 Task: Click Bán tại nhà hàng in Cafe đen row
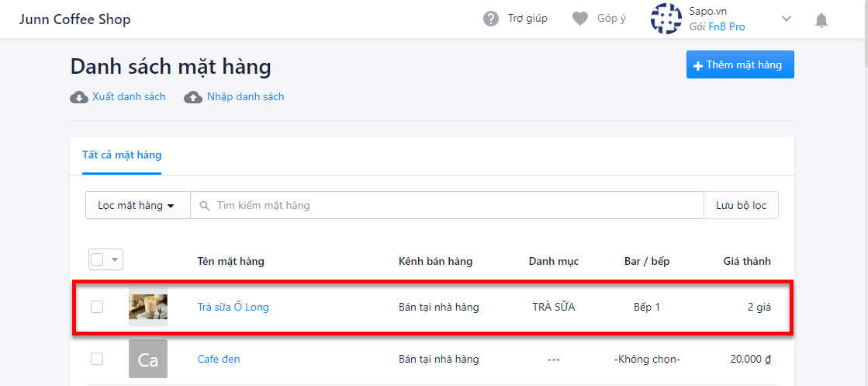click(x=439, y=359)
